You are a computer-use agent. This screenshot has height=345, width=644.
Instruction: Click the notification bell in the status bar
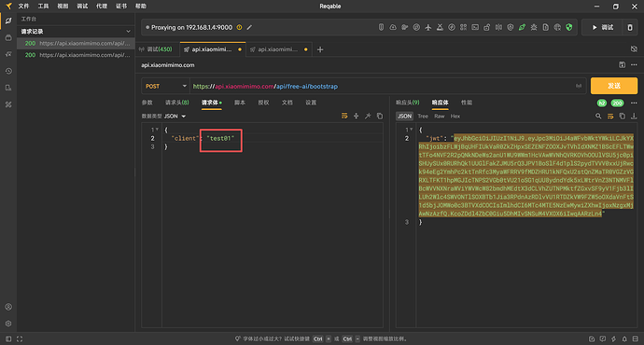point(624,338)
